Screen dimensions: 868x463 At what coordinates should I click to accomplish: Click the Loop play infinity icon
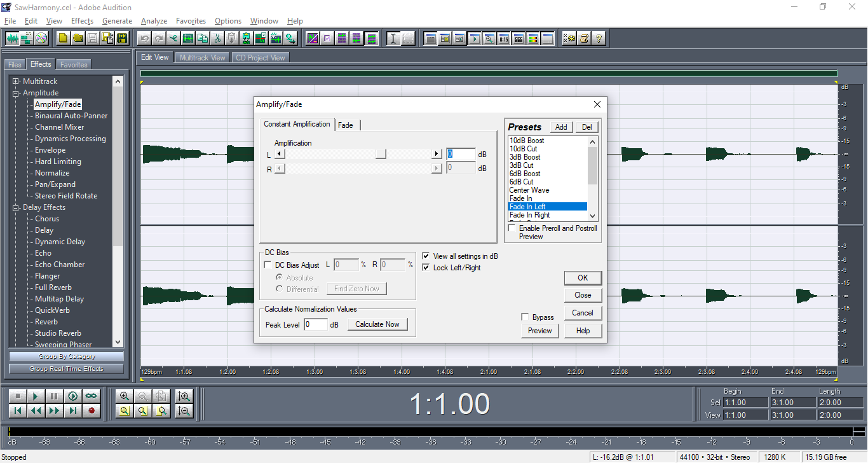[x=92, y=396]
